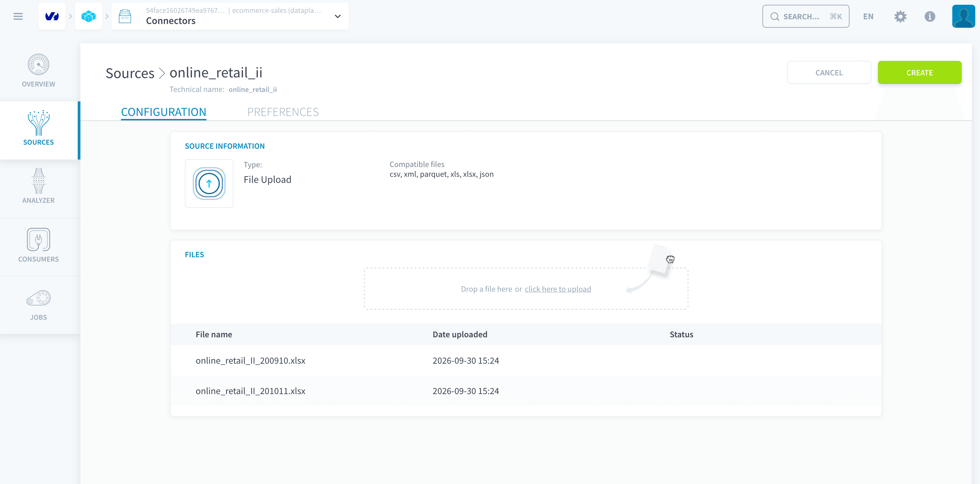Select online_retail_II_201011.xlsx file name

click(250, 391)
